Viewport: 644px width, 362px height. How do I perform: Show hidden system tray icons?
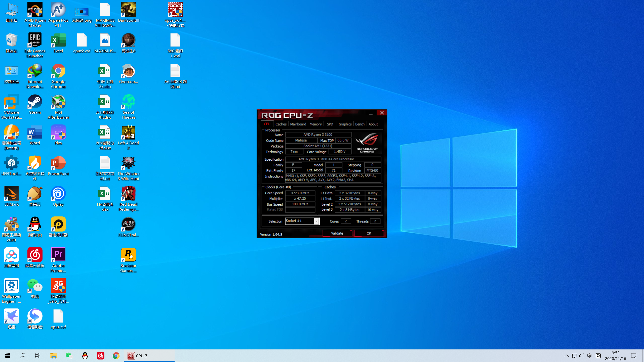[567, 356]
